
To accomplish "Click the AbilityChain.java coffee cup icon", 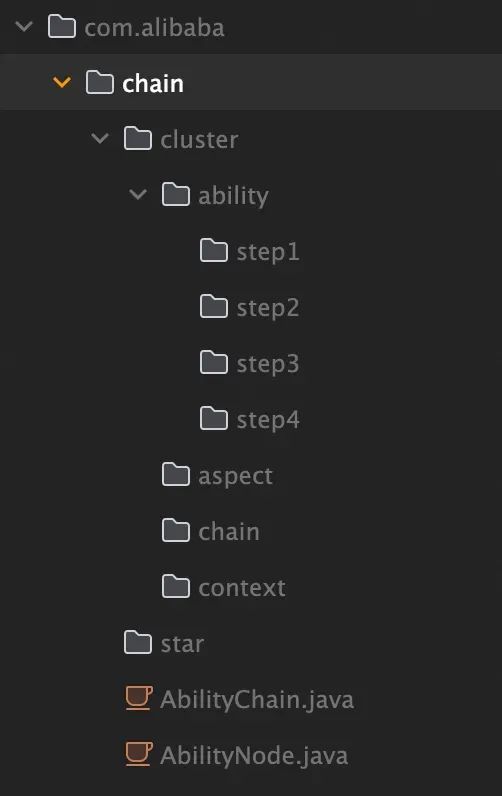I will pyautogui.click(x=139, y=698).
